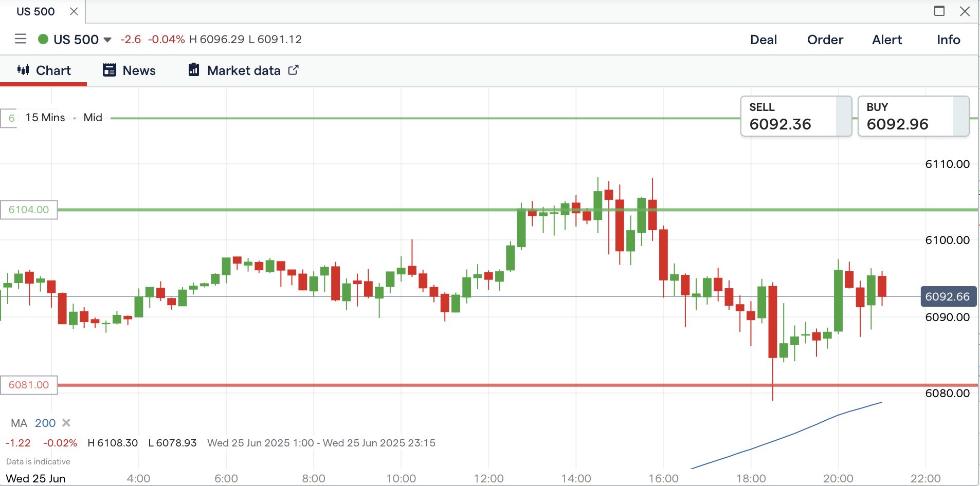Expand the US 500 market dropdown

click(107, 40)
